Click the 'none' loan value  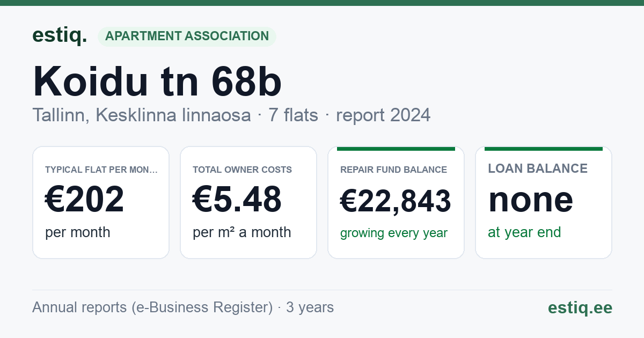(x=531, y=199)
